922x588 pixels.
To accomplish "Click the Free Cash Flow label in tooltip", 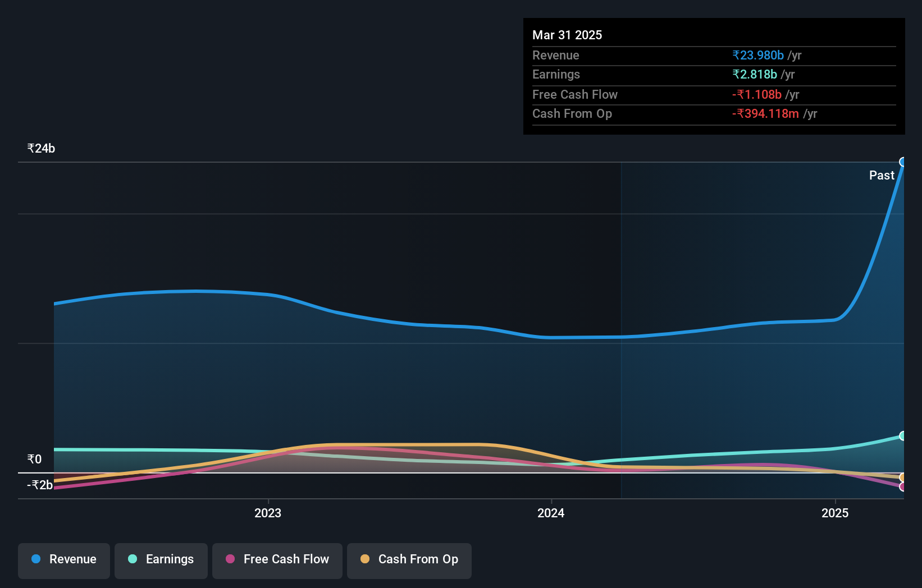I will click(x=575, y=94).
